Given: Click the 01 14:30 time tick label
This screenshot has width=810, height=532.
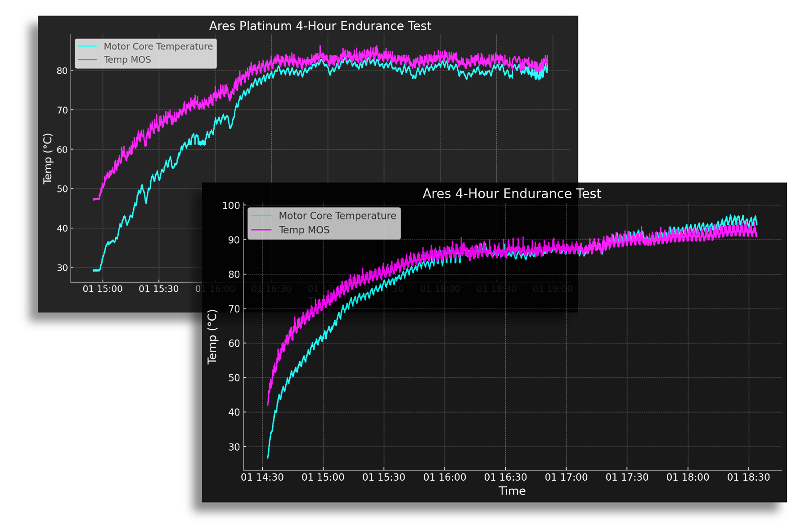Looking at the screenshot, I should pyautogui.click(x=262, y=477).
